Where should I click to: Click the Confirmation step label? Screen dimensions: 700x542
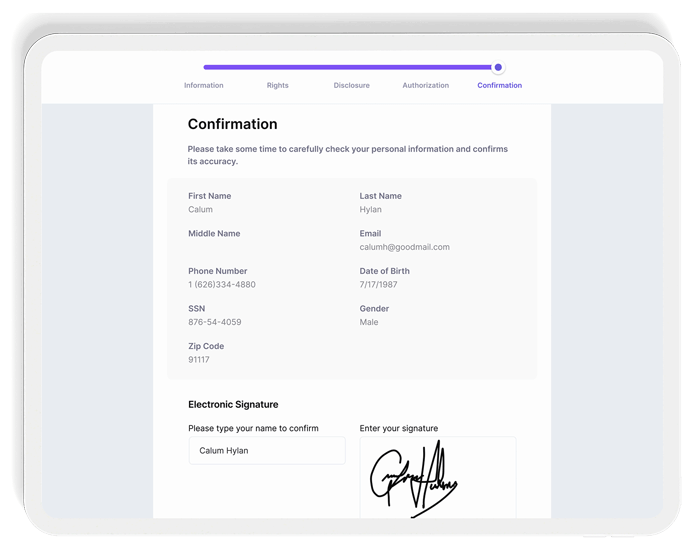(499, 85)
